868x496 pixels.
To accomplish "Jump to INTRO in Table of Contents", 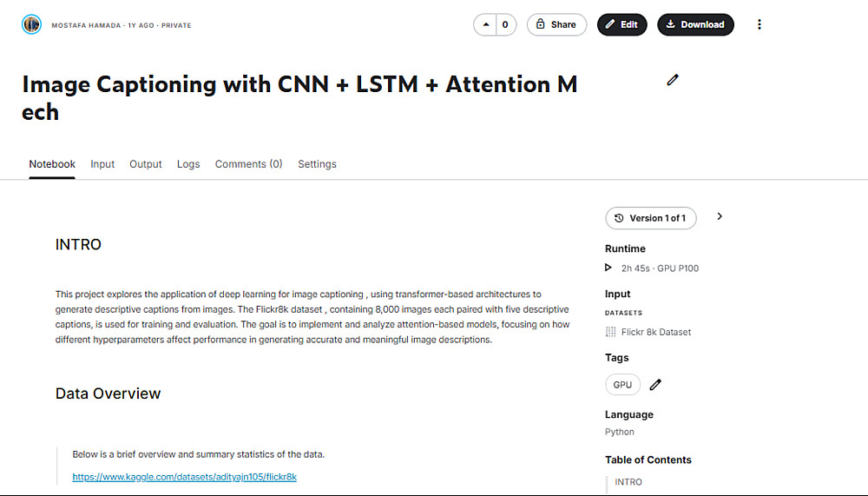I will [x=628, y=482].
